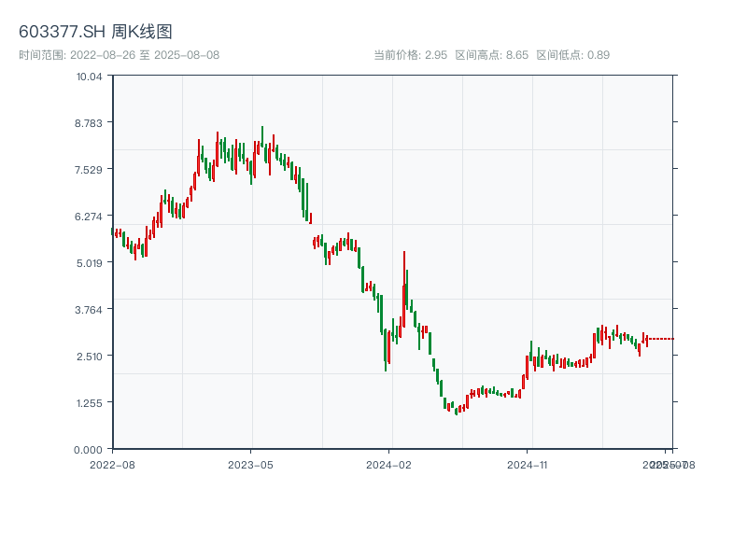The height and width of the screenshot is (560, 747).
Task: Click the tall red spike candle after 2024-02
Action: point(404,280)
